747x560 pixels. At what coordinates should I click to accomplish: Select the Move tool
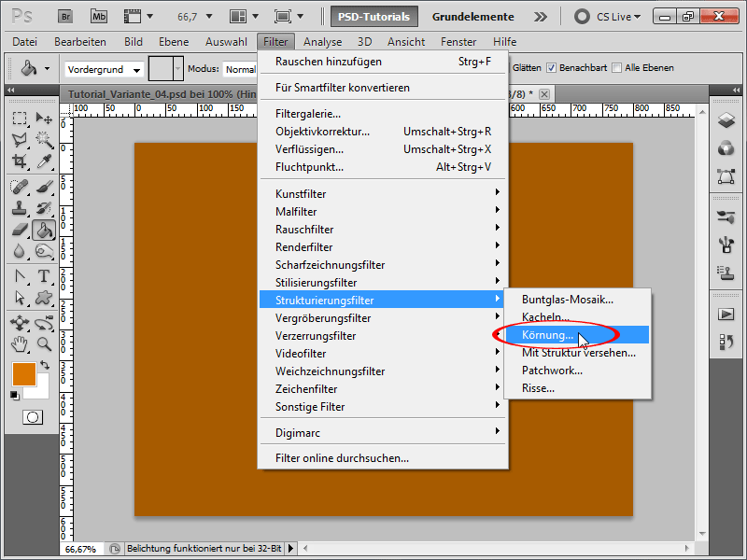pos(44,118)
